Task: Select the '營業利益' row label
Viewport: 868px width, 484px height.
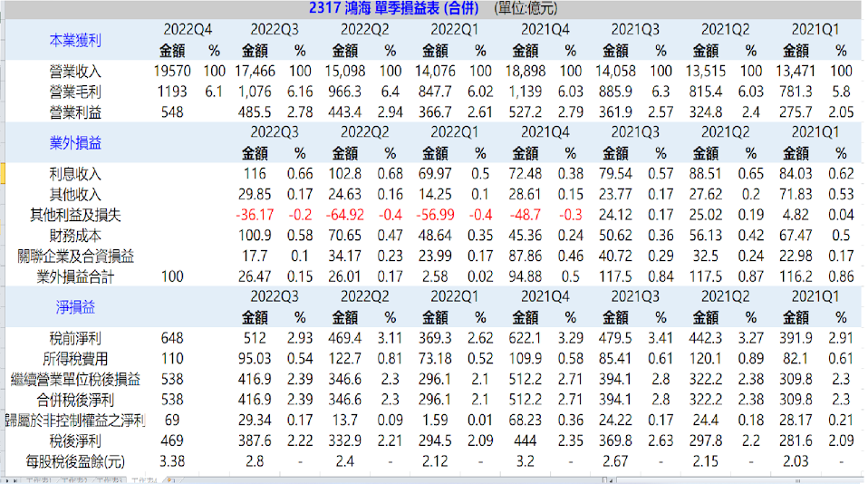Action: [74, 112]
